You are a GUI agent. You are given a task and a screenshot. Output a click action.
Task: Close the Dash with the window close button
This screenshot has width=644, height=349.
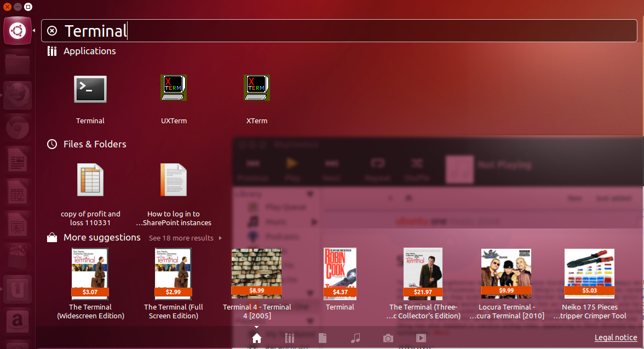8,7
